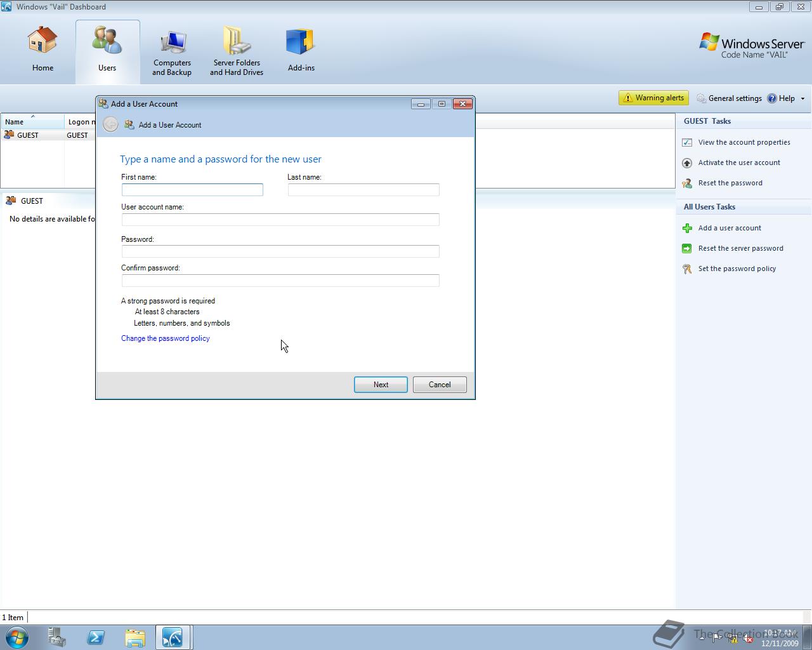The image size is (812, 650).
Task: Open General settings
Action: coord(729,98)
